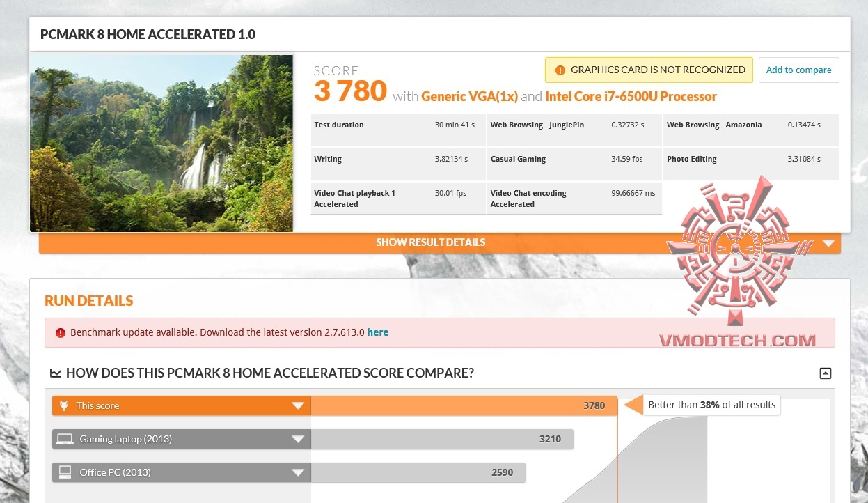
Task: Select the Video Chat playback value 30.01 fps
Action: [450, 193]
